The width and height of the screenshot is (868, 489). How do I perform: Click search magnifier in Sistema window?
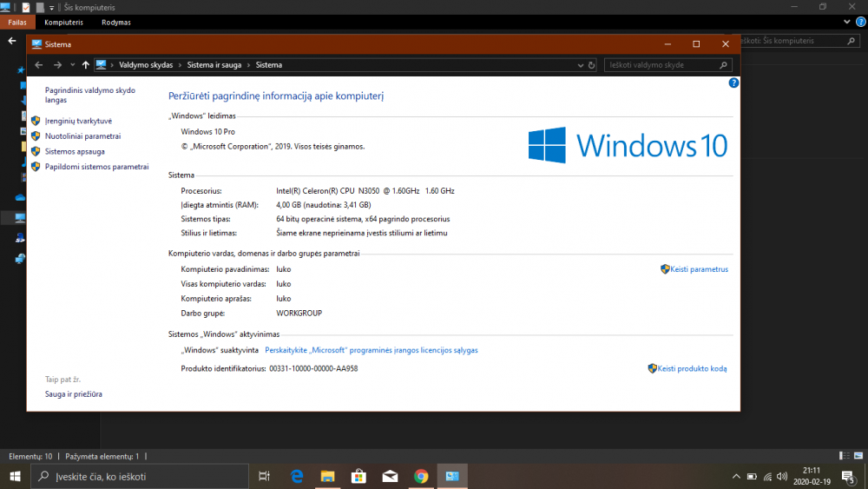pyautogui.click(x=723, y=65)
